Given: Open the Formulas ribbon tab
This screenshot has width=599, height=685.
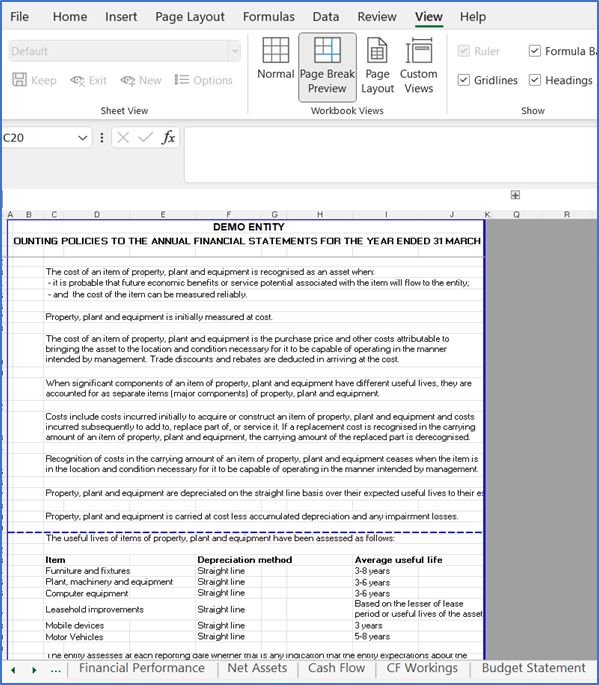Looking at the screenshot, I should point(269,17).
